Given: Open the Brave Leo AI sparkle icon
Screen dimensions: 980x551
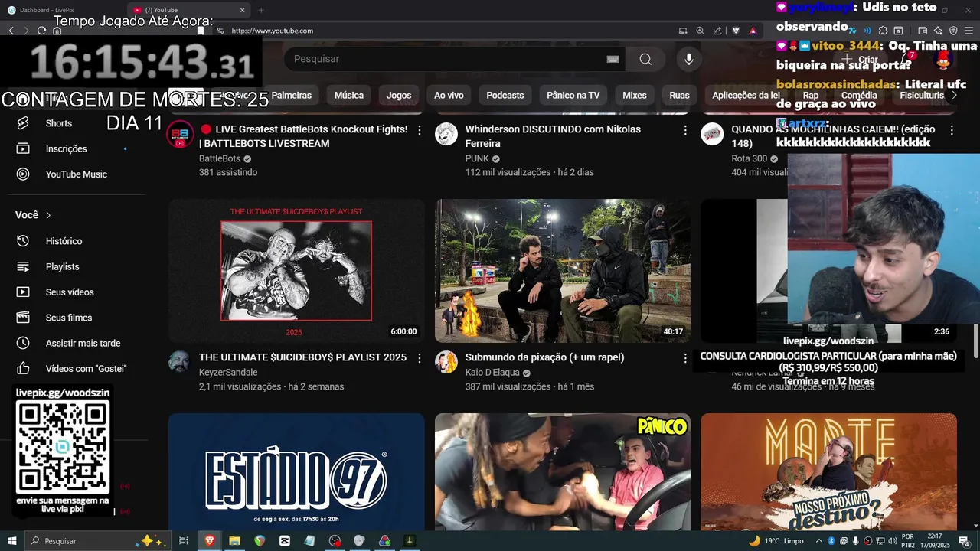Looking at the screenshot, I should (938, 31).
